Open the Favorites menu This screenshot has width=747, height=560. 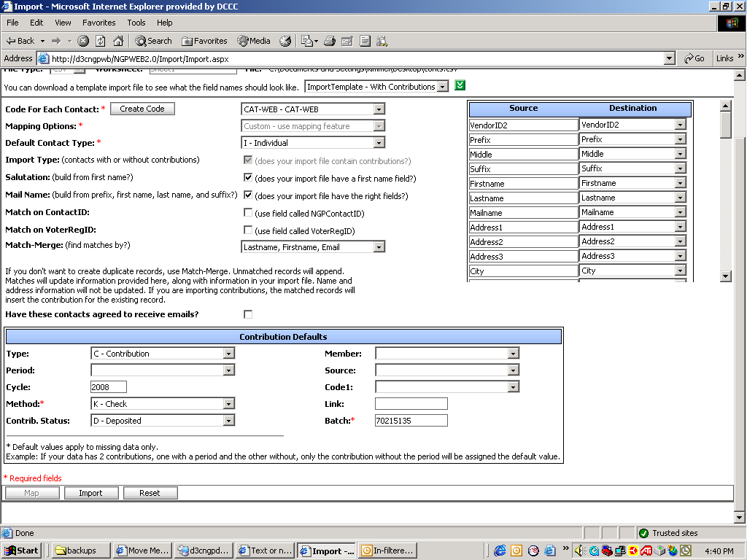tap(98, 23)
